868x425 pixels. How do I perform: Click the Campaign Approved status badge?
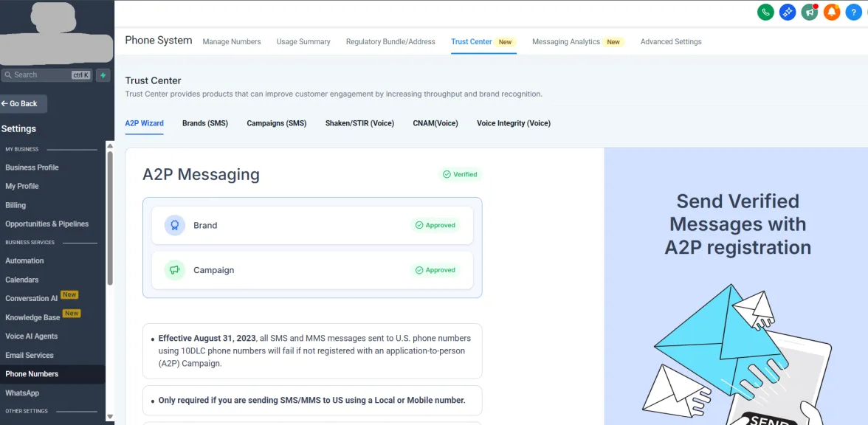click(x=435, y=270)
